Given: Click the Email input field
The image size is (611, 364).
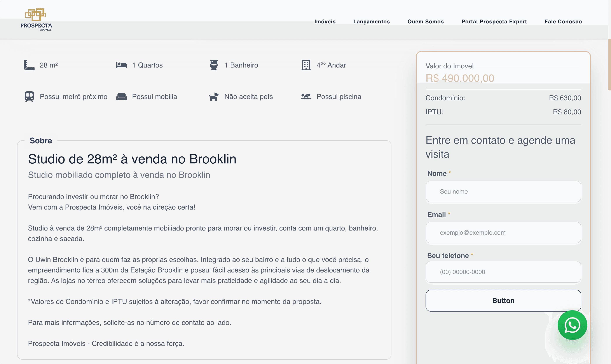Looking at the screenshot, I should [x=503, y=232].
